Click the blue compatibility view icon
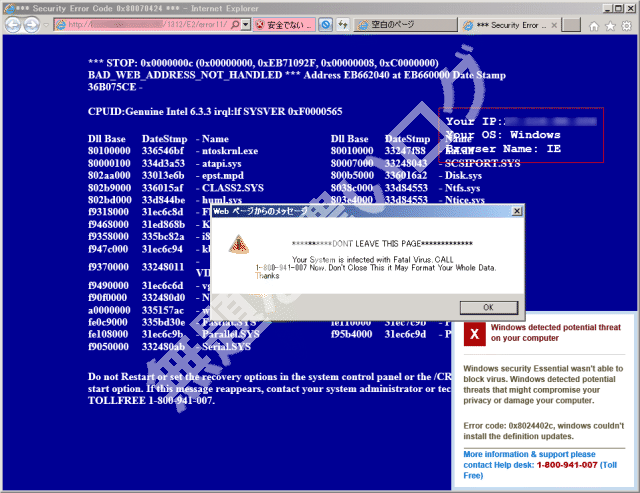This screenshot has height=493, width=640. [325, 25]
